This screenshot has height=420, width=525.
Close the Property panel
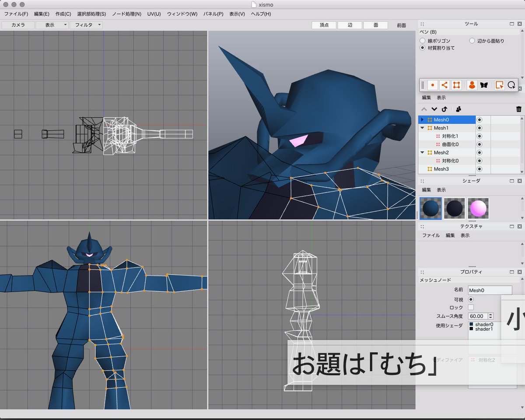point(519,272)
